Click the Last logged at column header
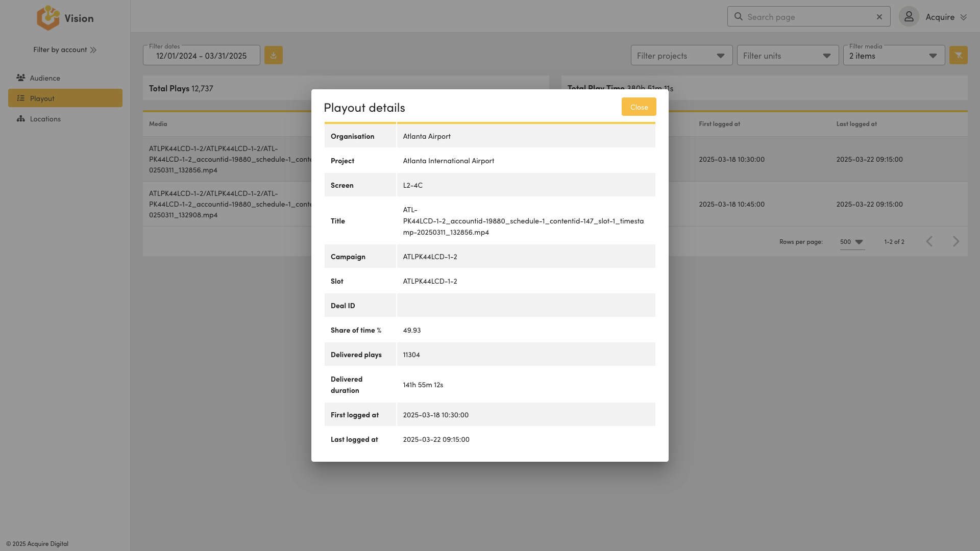The width and height of the screenshot is (980, 551). pos(856,124)
